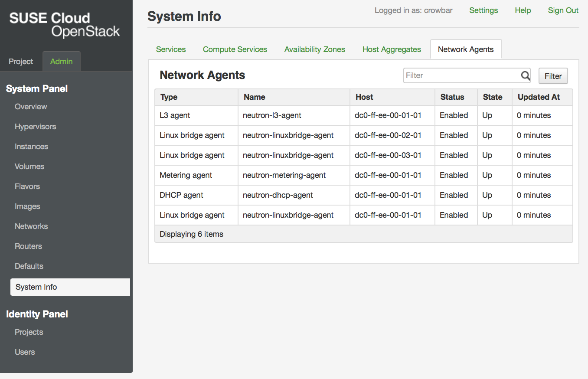Click the Status column header
This screenshot has width=588, height=379.
tap(456, 97)
